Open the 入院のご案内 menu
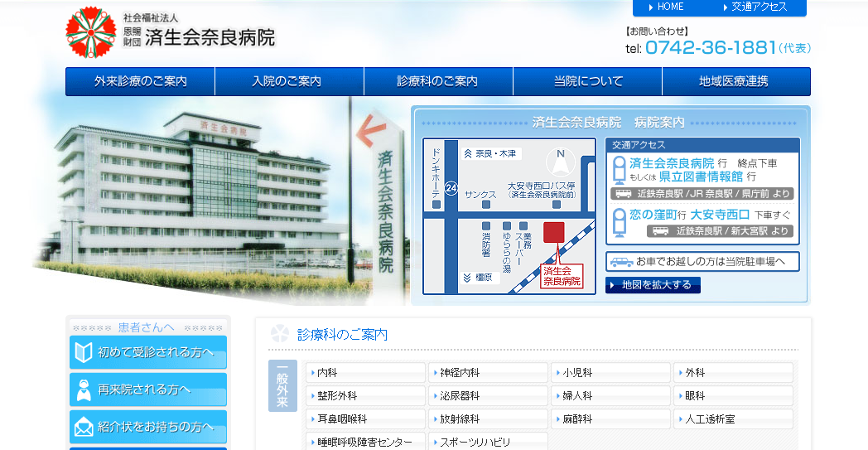The height and width of the screenshot is (450, 868). click(x=290, y=81)
